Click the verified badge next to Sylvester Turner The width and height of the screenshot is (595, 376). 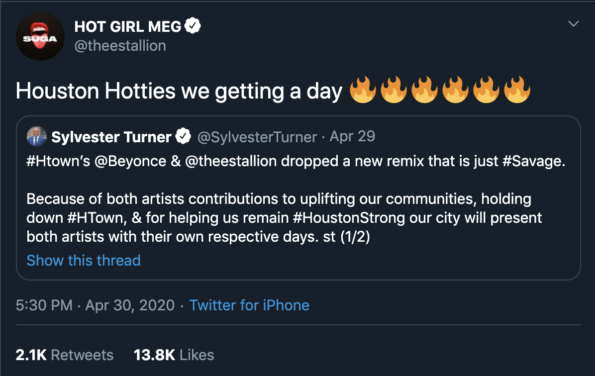point(183,136)
